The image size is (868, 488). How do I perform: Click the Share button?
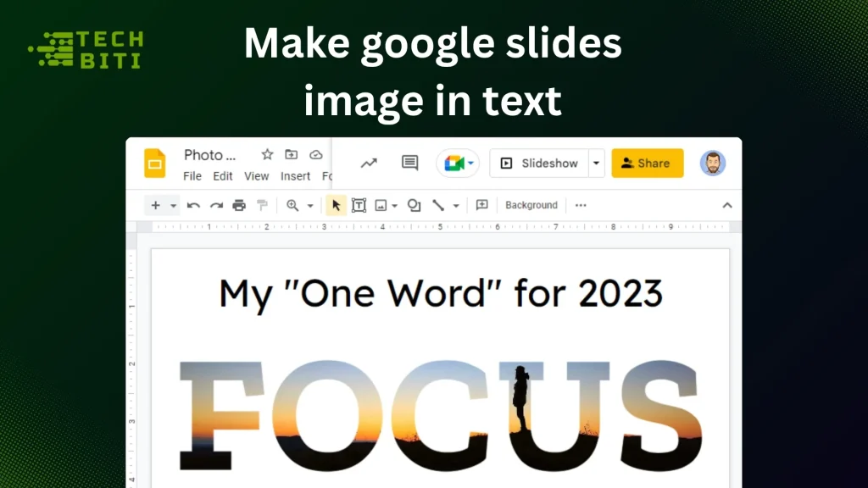pos(648,163)
